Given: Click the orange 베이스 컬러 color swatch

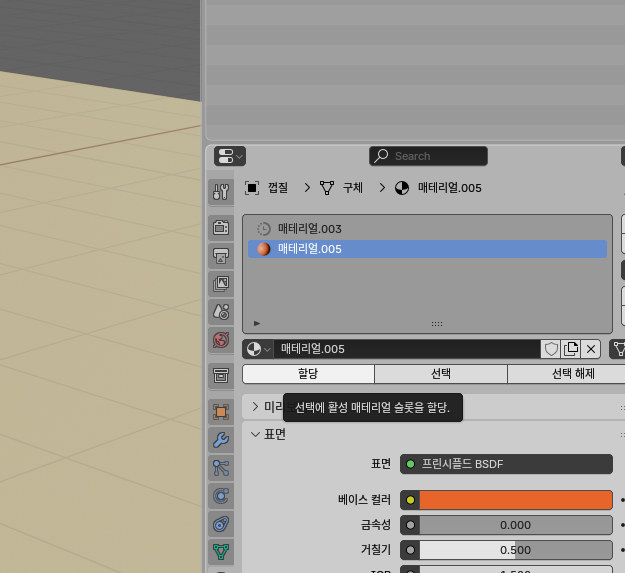Looking at the screenshot, I should (516, 500).
